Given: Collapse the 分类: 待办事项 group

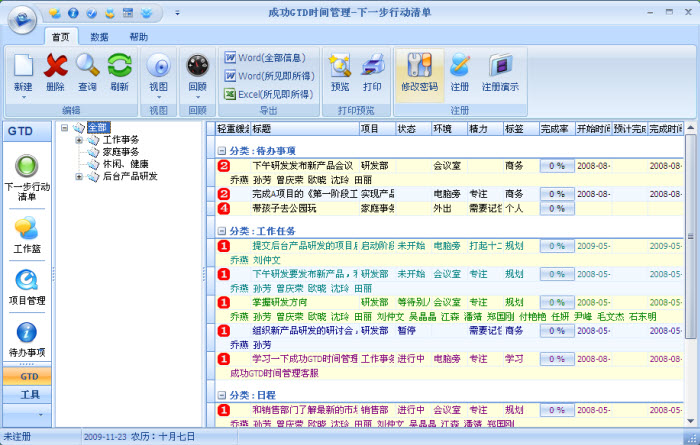Looking at the screenshot, I should pos(222,150).
